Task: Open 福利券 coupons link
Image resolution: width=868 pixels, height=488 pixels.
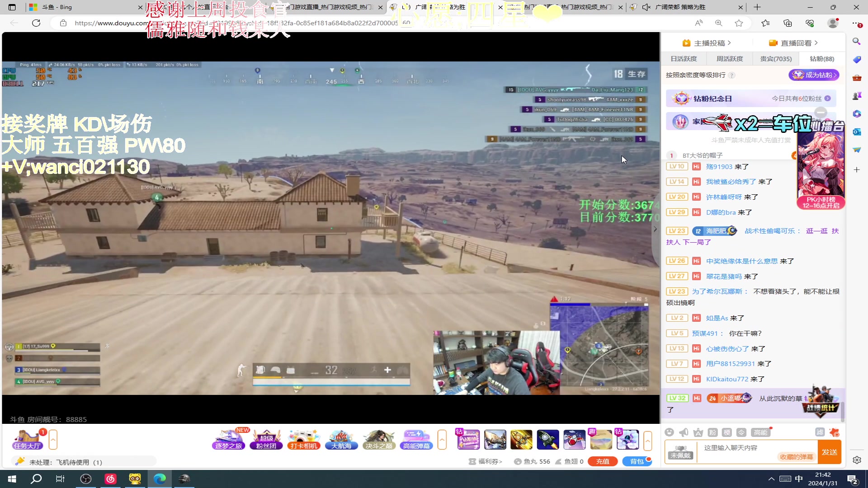Action: 486,461
